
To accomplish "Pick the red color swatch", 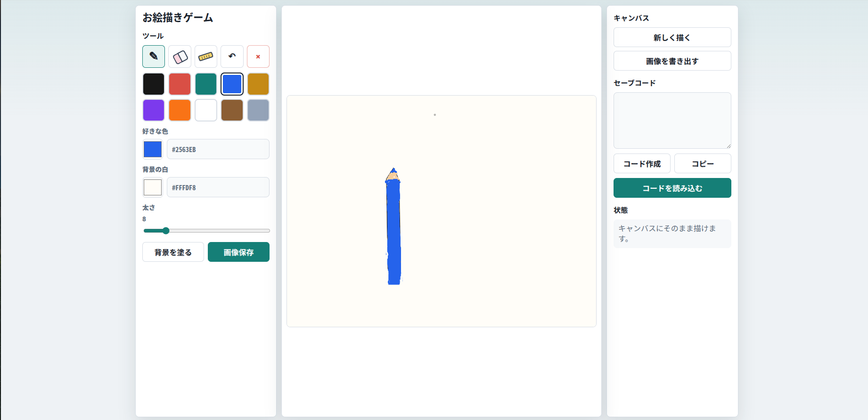I will tap(180, 84).
